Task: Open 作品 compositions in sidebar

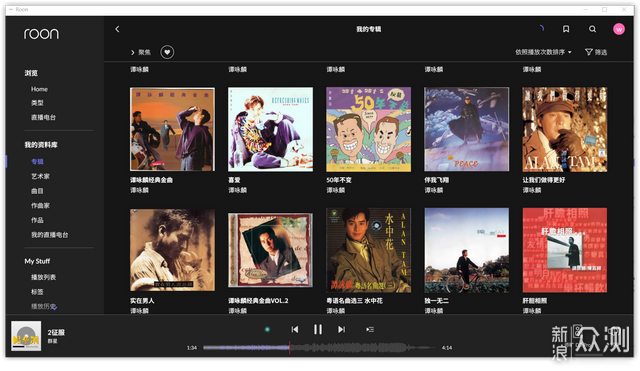Action: click(37, 220)
